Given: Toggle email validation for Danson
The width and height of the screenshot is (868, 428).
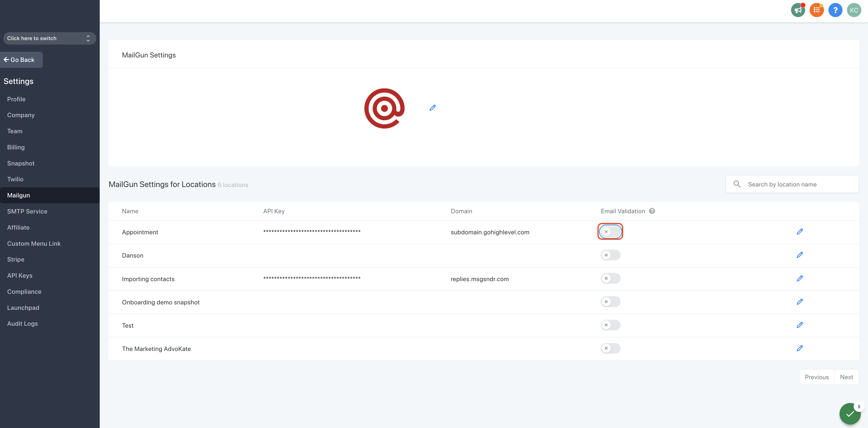Looking at the screenshot, I should (x=610, y=255).
